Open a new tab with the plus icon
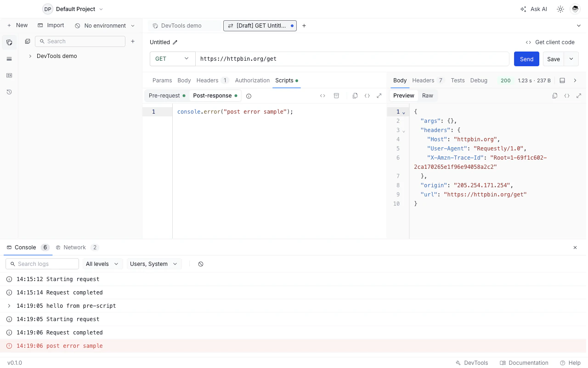The image size is (588, 368). [x=304, y=26]
